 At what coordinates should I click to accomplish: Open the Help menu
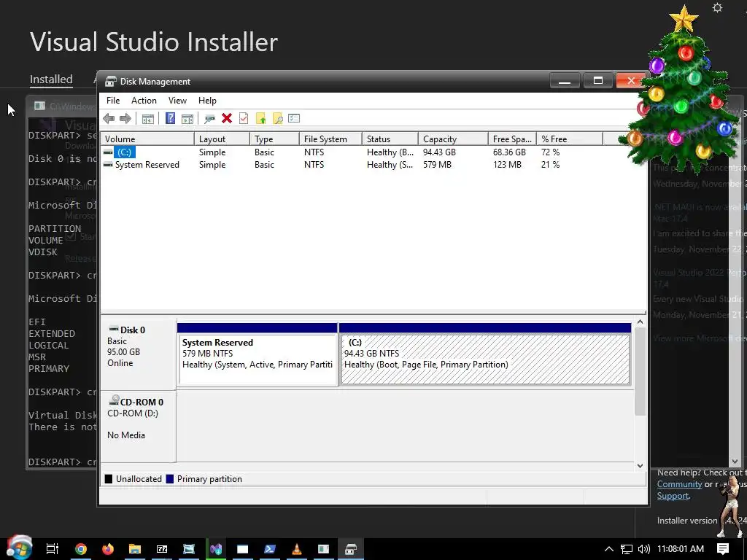[207, 101]
